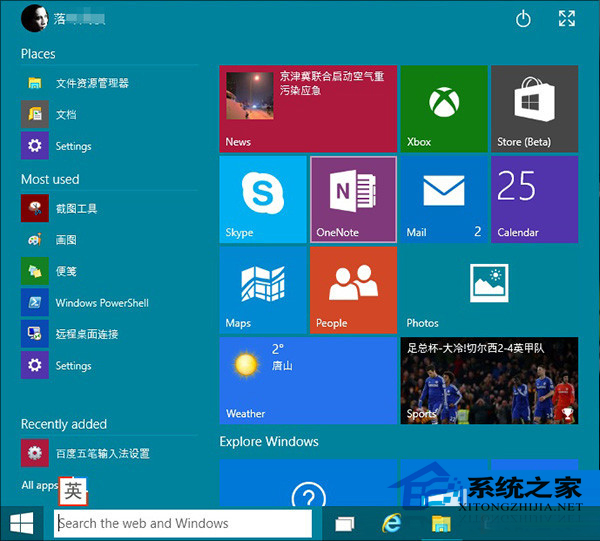Open Settings under Places
Viewport: 600px width, 541px height.
(109, 146)
